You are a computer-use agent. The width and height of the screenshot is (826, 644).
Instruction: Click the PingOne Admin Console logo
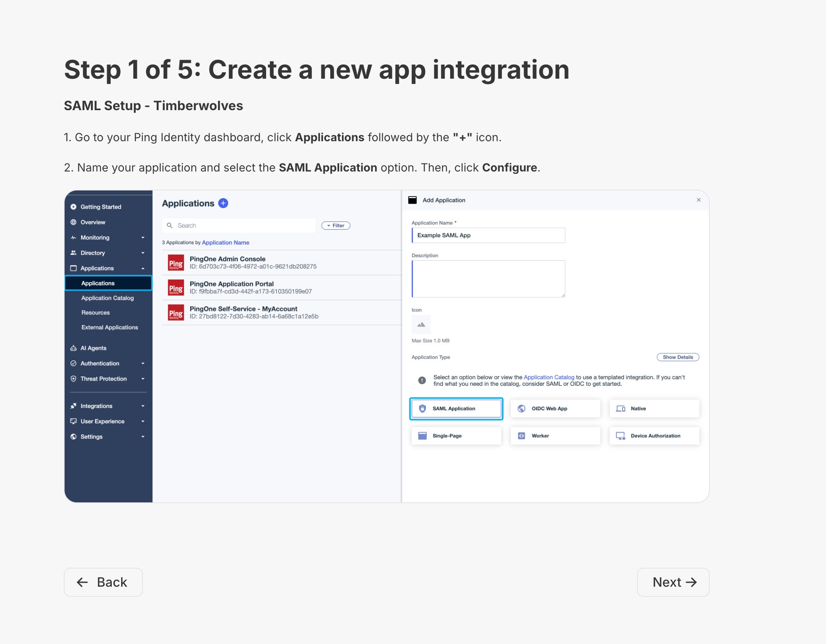pyautogui.click(x=176, y=263)
